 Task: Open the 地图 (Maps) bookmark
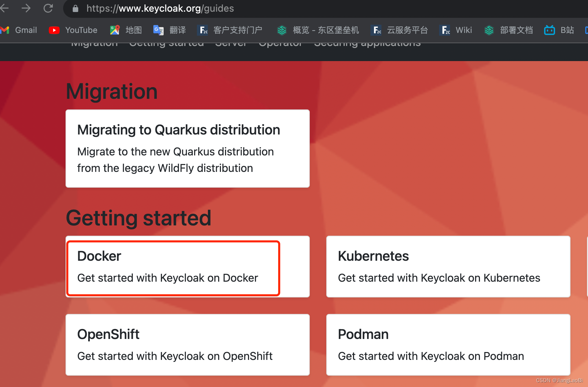(x=126, y=30)
